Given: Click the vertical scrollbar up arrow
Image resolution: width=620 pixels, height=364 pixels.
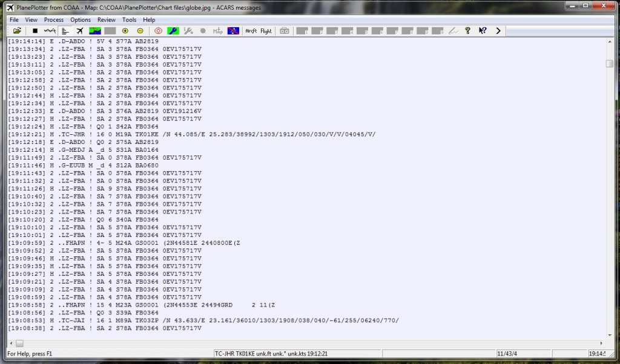Looking at the screenshot, I should click(609, 41).
